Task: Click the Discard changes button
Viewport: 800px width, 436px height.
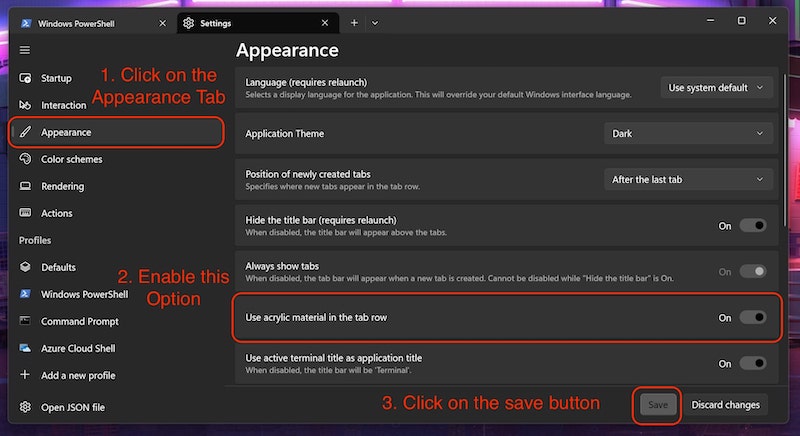Action: (726, 405)
